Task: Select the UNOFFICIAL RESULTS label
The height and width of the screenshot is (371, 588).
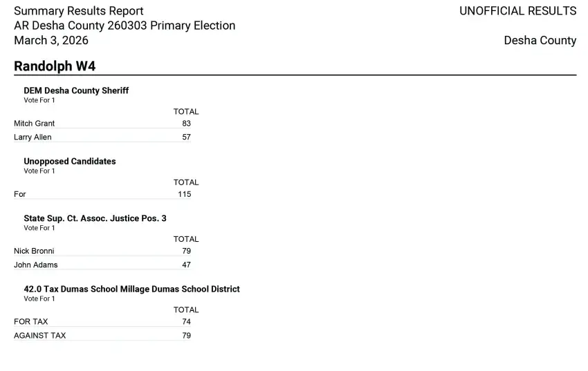Action: click(517, 11)
